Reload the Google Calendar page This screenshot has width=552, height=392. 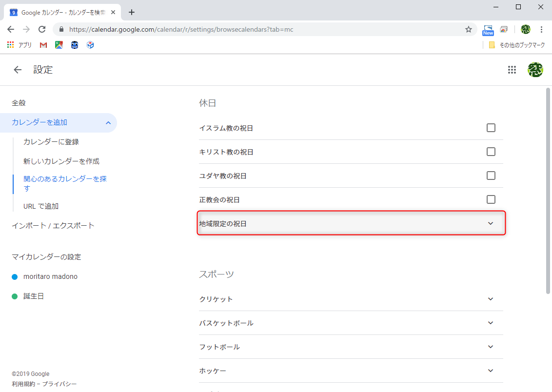click(42, 29)
